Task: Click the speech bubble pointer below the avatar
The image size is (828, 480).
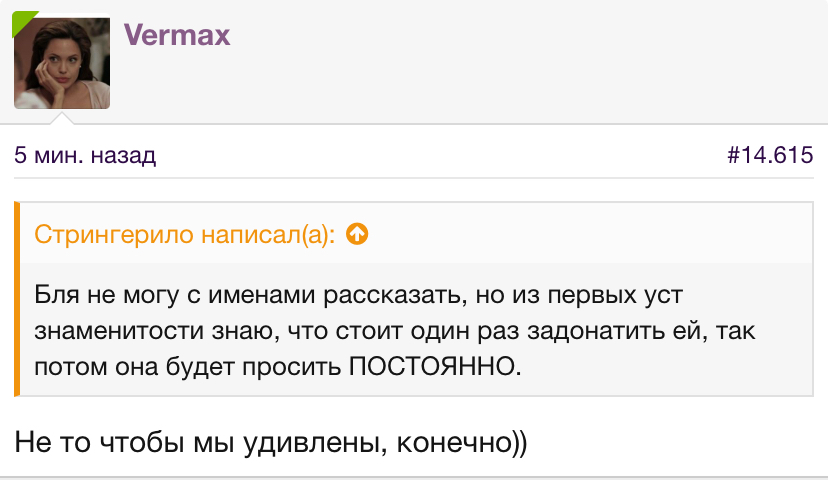Action: [62, 119]
